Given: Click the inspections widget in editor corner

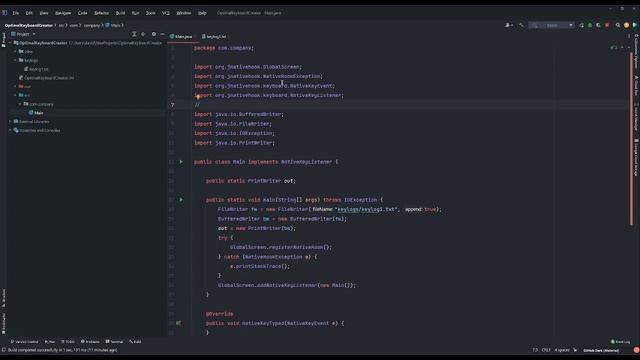Looking at the screenshot, I should [613, 48].
